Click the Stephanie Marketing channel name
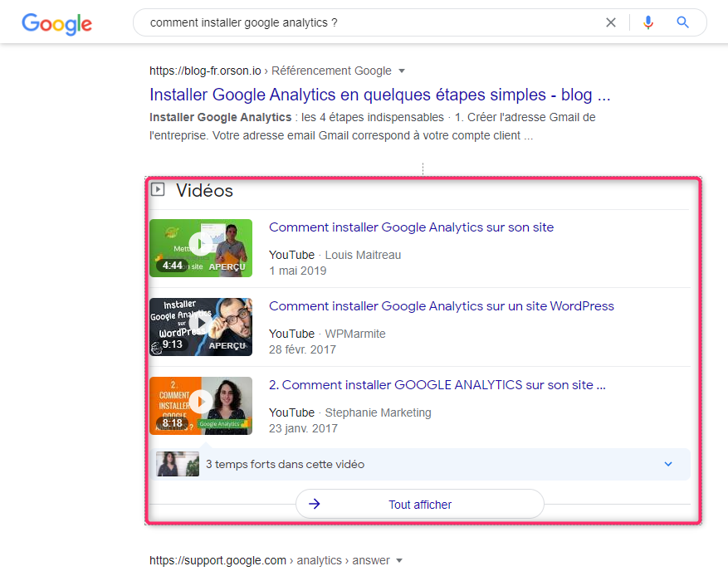 click(x=378, y=412)
